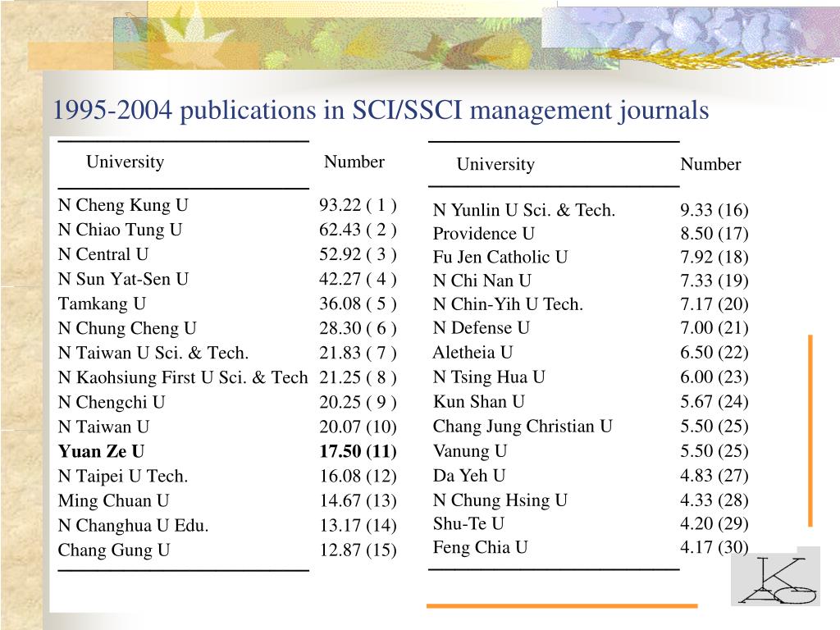Image resolution: width=840 pixels, height=630 pixels.
Task: Select 'Tamkang U' entry
Action: 102,304
